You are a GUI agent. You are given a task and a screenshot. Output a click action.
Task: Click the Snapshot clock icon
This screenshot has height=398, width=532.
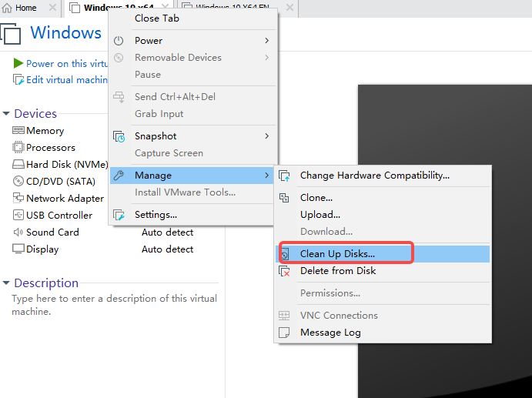[119, 136]
